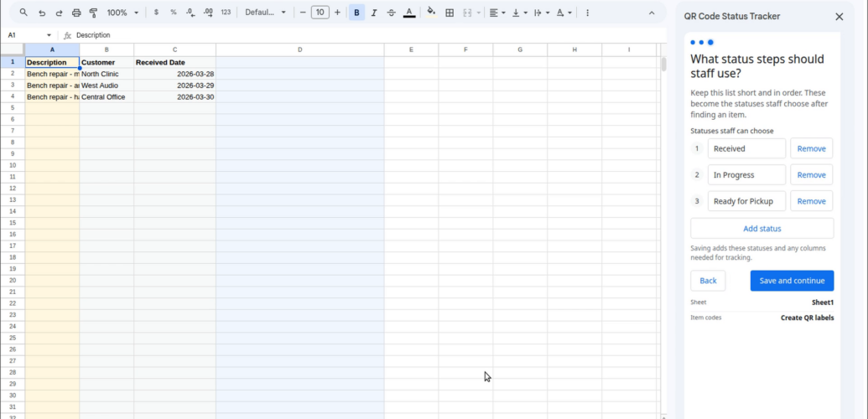Screen dimensions: 868x419
Task: Open the name box dropdown arrow
Action: coord(49,35)
